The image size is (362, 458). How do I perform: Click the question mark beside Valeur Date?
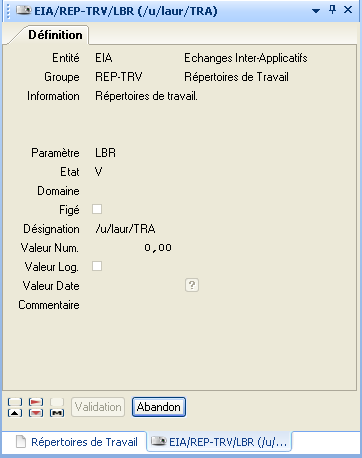click(x=192, y=285)
